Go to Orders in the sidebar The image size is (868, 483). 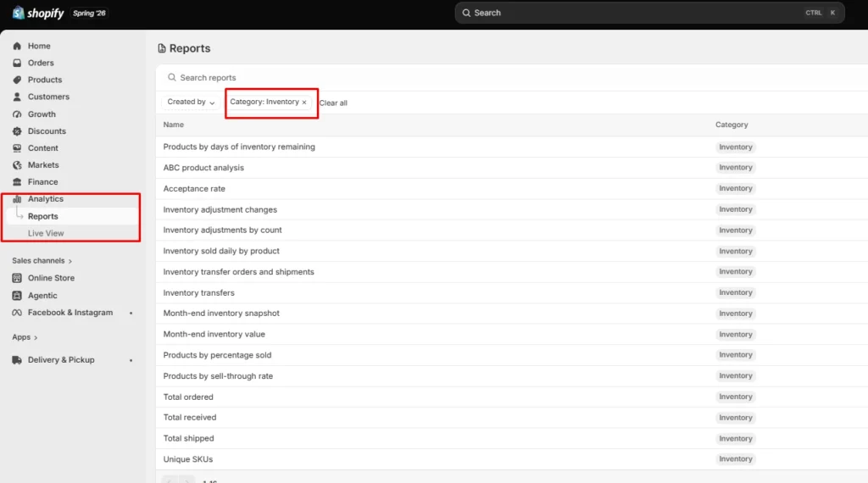pos(41,63)
